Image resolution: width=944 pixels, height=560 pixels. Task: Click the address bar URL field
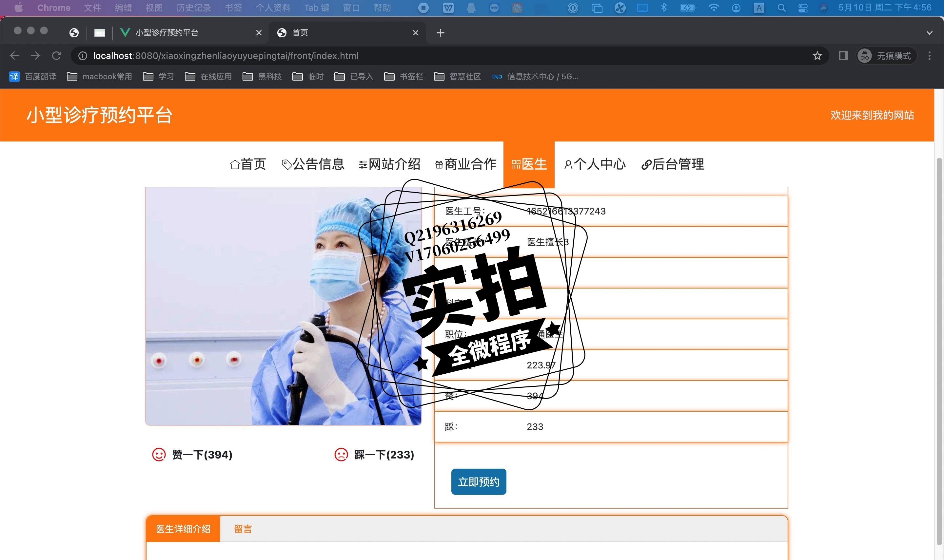[449, 56]
